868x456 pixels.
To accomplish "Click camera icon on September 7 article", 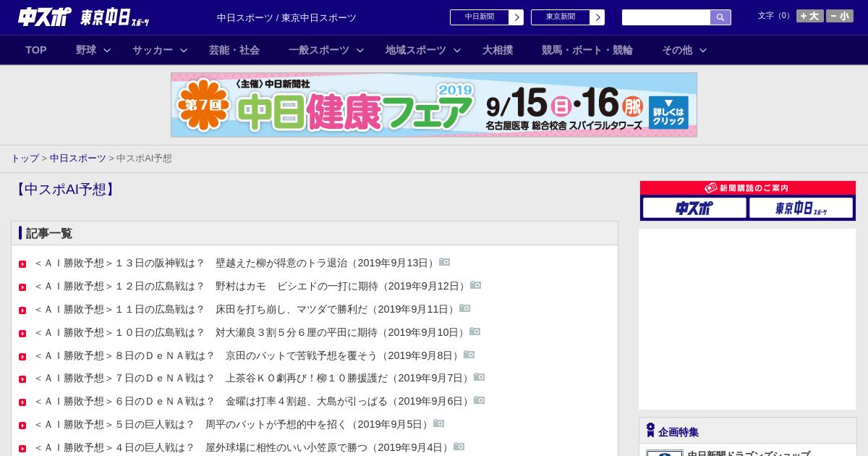I will point(480,377).
